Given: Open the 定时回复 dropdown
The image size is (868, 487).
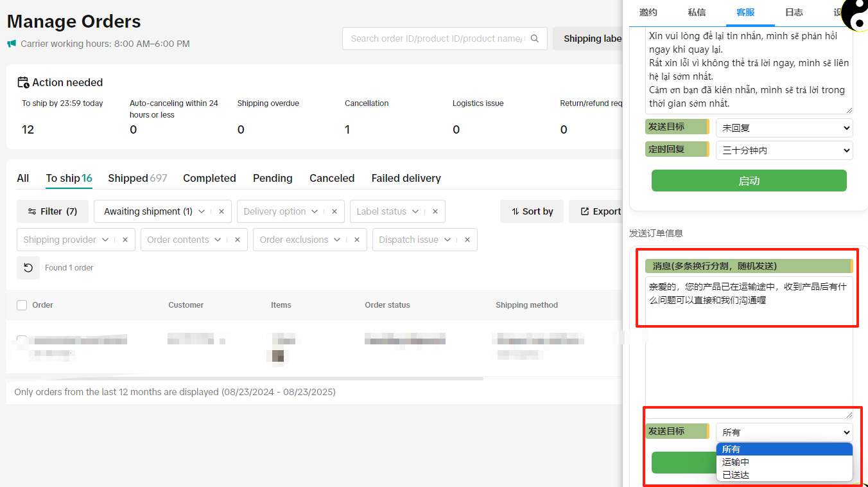Looking at the screenshot, I should click(784, 150).
